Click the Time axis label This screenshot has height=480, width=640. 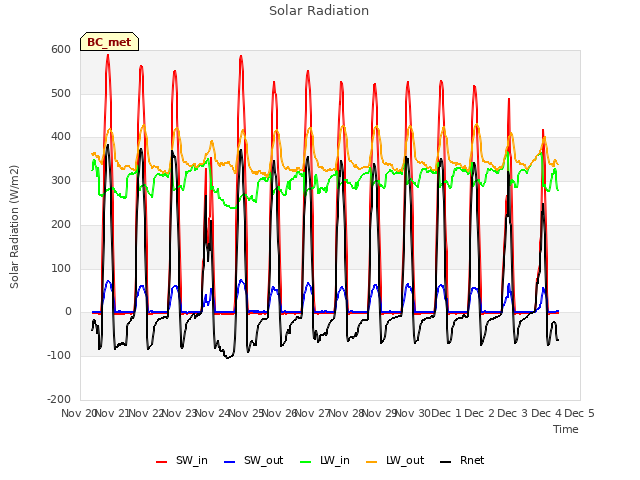(x=566, y=429)
